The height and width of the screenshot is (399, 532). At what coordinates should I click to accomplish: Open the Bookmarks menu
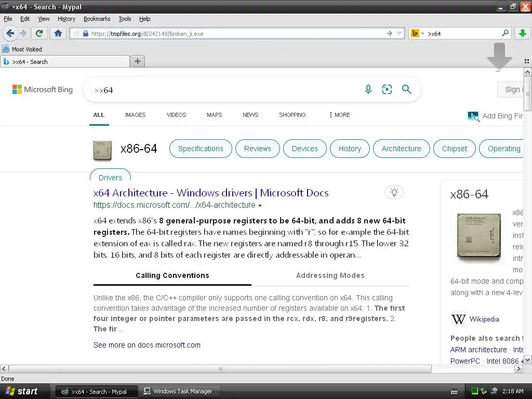tap(97, 19)
